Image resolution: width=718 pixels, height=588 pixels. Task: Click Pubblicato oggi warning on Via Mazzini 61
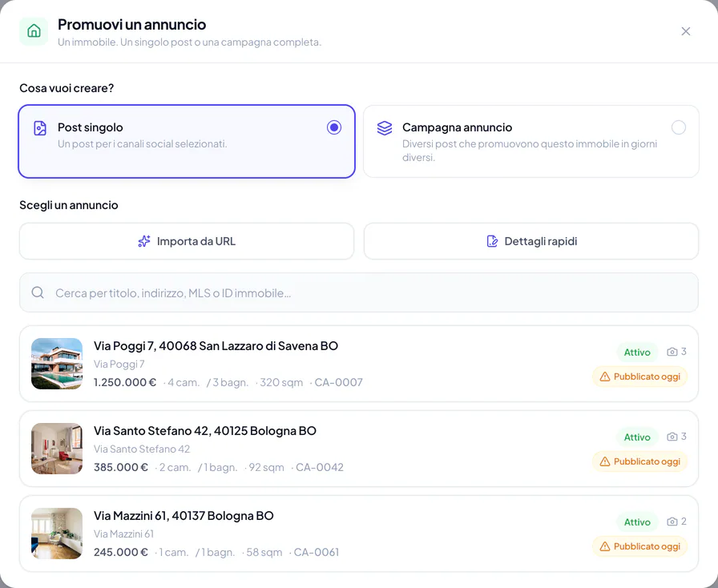(x=639, y=546)
